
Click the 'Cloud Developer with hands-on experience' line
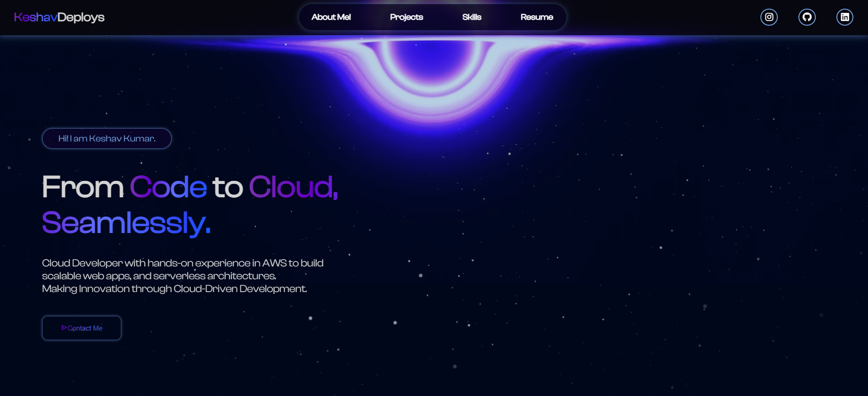183,263
